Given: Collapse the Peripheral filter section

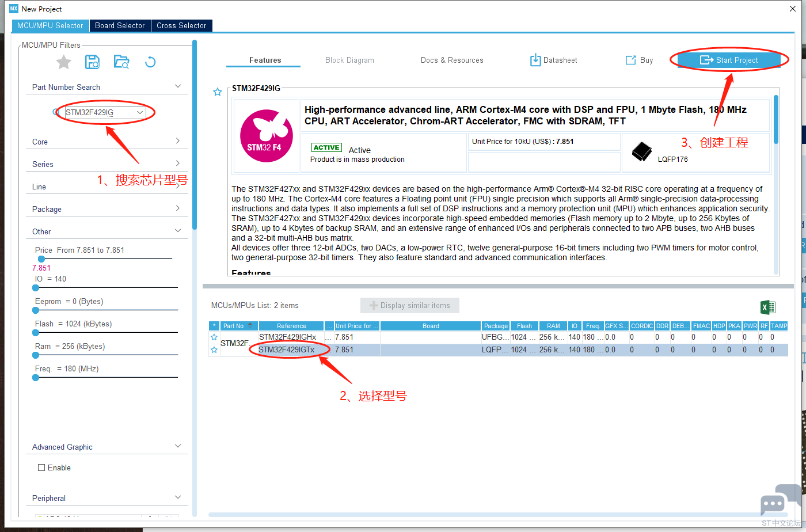Looking at the screenshot, I should click(x=178, y=497).
